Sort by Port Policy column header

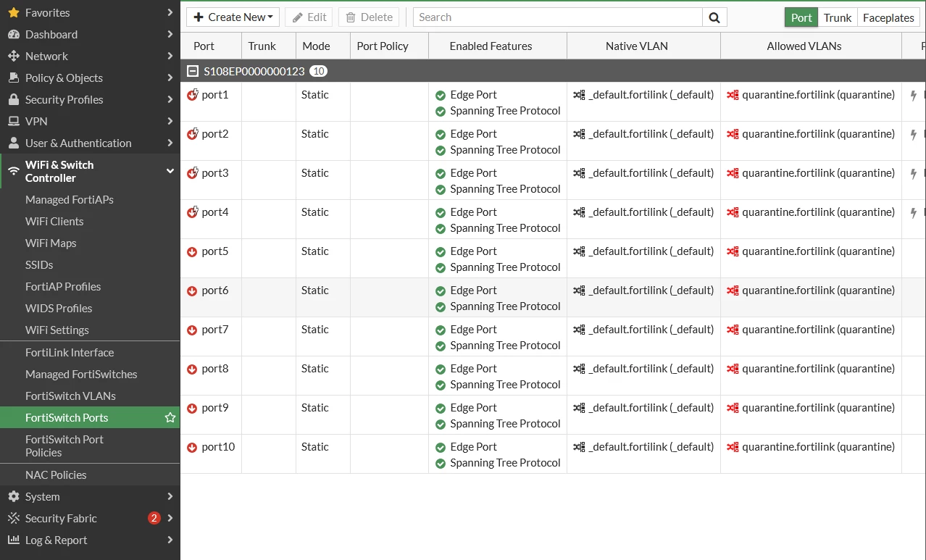point(389,46)
